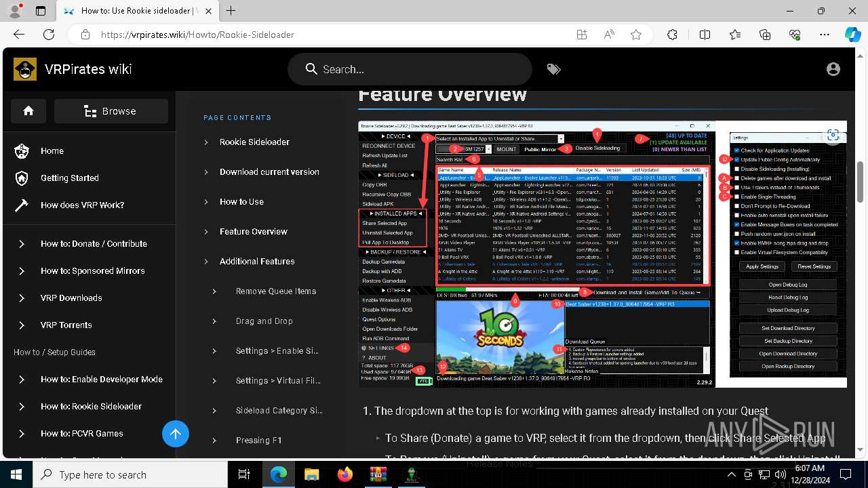Image resolution: width=868 pixels, height=488 pixels.
Task: View site information lock icon
Action: click(x=84, y=35)
